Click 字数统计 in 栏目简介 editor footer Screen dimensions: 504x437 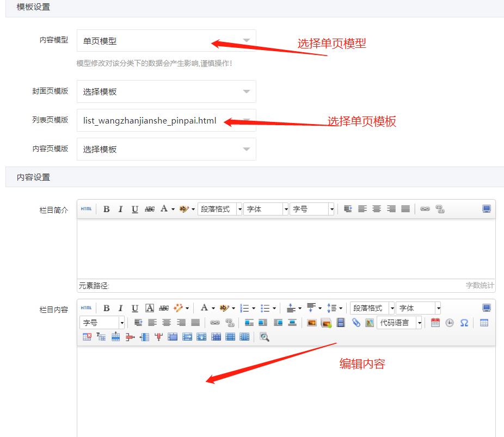pyautogui.click(x=480, y=285)
